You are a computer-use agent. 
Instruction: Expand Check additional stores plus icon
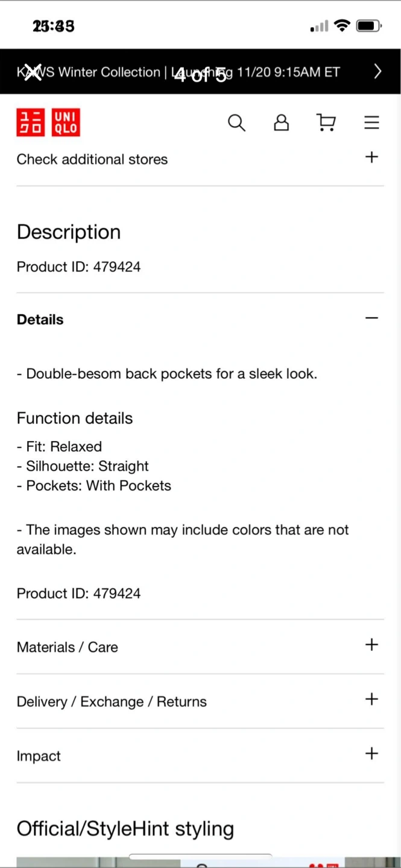[371, 157]
